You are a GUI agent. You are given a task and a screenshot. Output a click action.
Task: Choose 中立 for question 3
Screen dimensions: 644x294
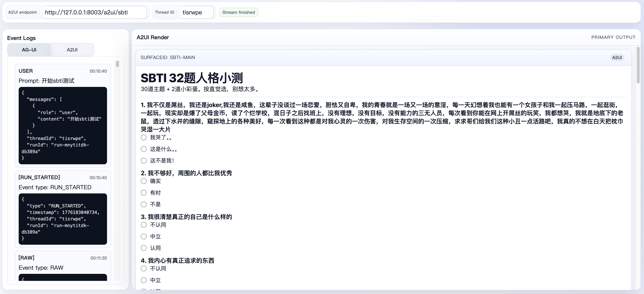tap(143, 236)
